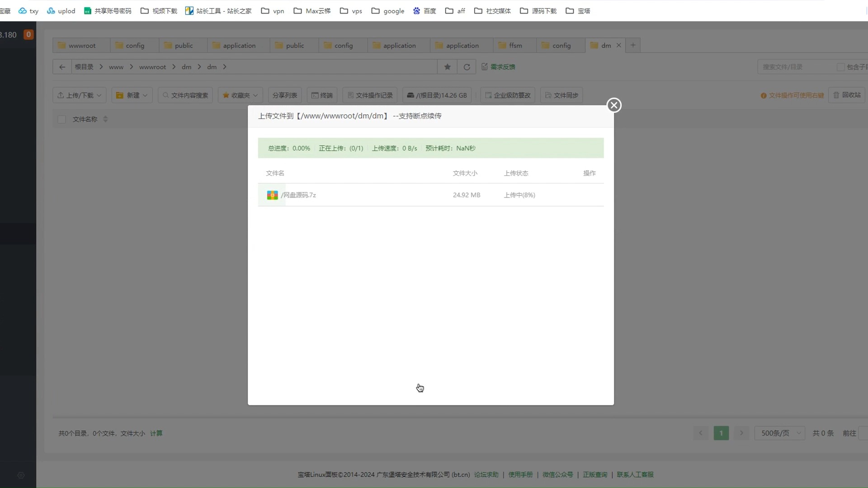Click the back arrow in path bar
868x488 pixels.
[x=62, y=67]
